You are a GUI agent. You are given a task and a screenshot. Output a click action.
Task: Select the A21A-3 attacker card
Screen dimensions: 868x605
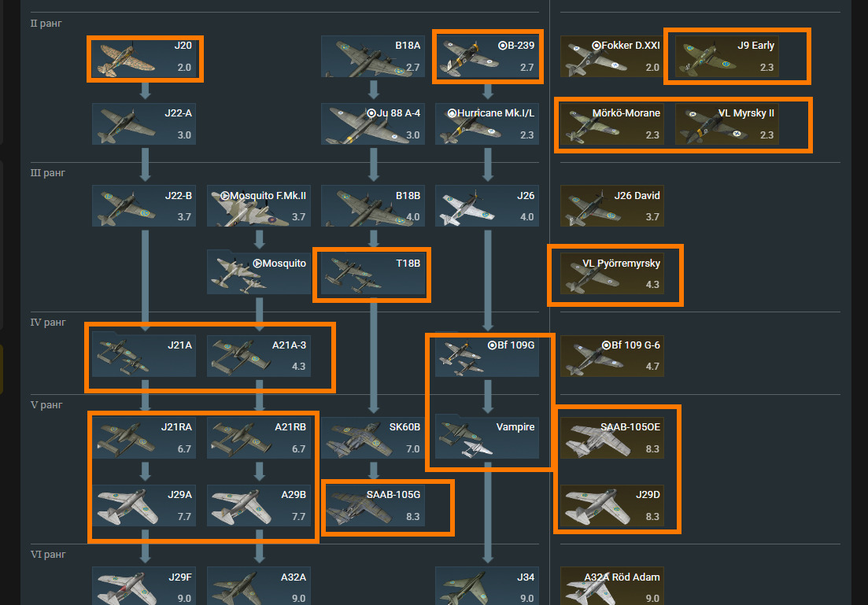pos(259,356)
